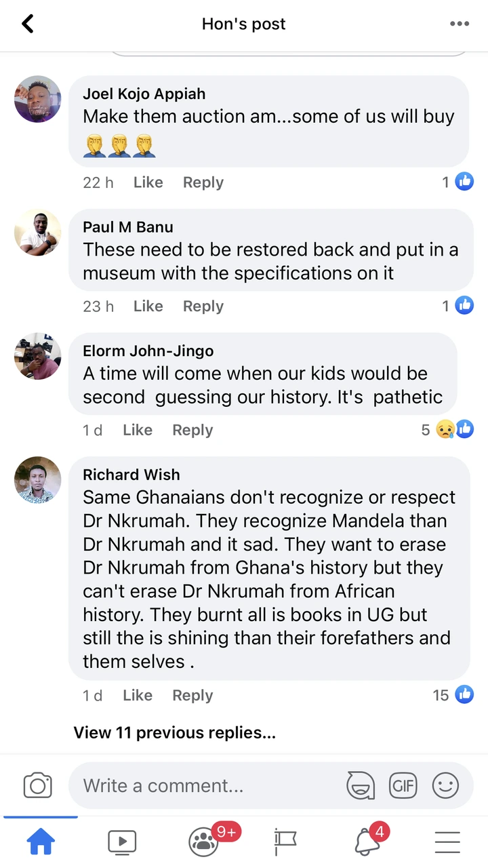Open the Groups tab with 9+ badge
The image size is (488, 868).
[x=204, y=842]
